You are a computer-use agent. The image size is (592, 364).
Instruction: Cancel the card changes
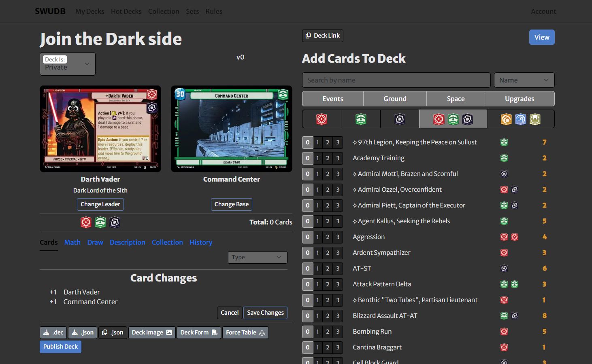pos(230,313)
